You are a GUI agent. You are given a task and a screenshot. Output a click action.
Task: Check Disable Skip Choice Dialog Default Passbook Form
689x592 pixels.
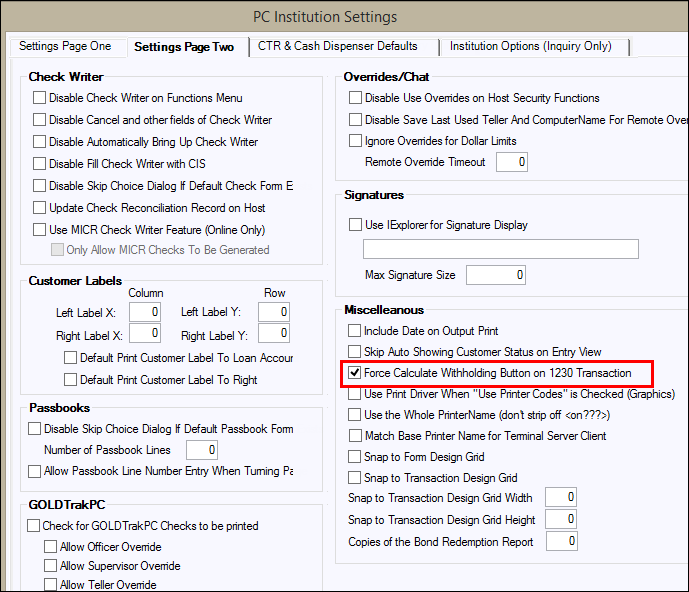point(34,429)
